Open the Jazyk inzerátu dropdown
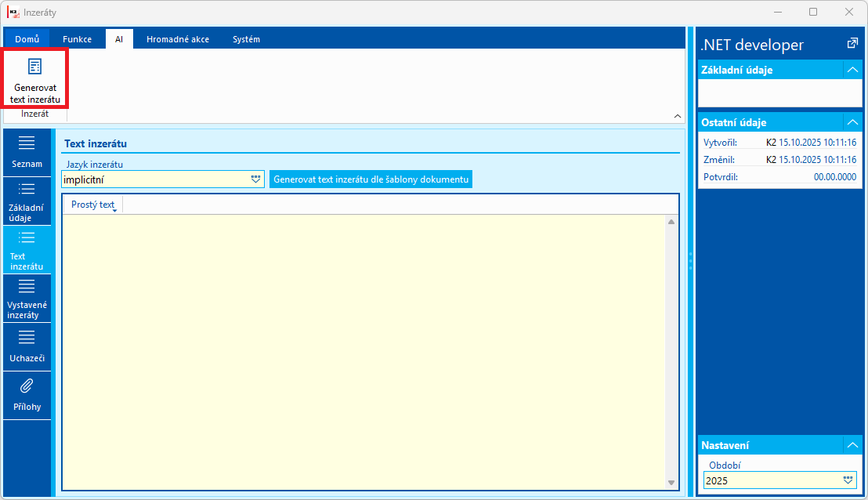 click(x=255, y=179)
